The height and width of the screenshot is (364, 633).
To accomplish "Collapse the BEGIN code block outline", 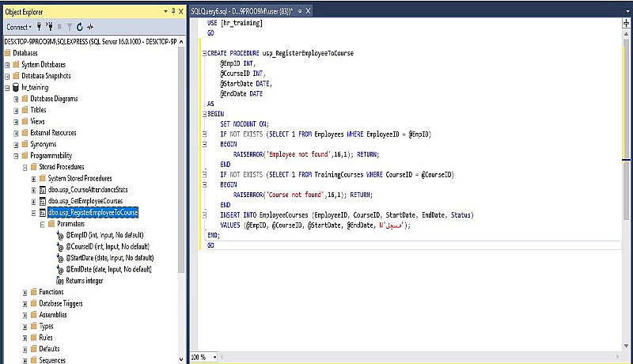I will 204,114.
